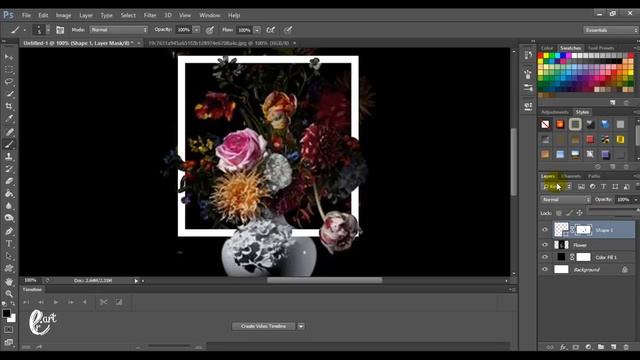The image size is (640, 360).
Task: Hide the Color Fill 1 layer
Action: pyautogui.click(x=545, y=257)
